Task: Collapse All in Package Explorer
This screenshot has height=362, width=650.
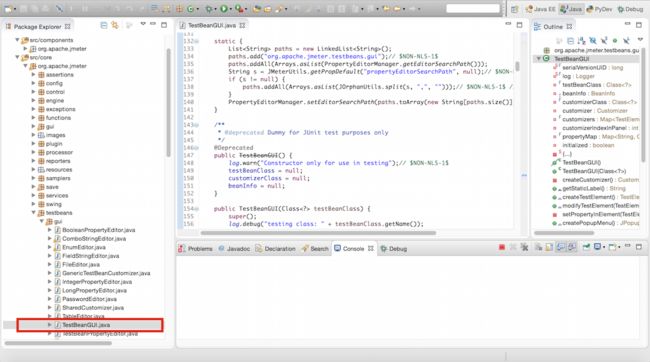Action: [x=104, y=26]
